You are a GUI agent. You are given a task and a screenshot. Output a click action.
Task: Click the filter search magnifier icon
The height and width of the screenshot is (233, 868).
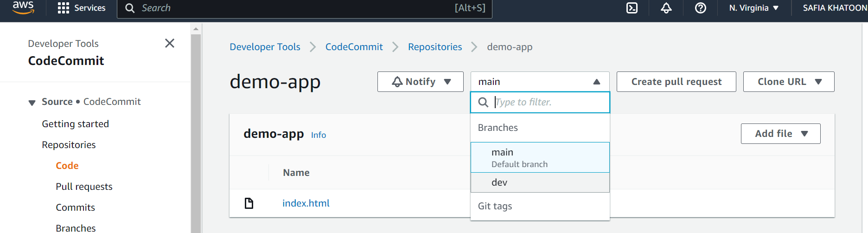coord(483,102)
